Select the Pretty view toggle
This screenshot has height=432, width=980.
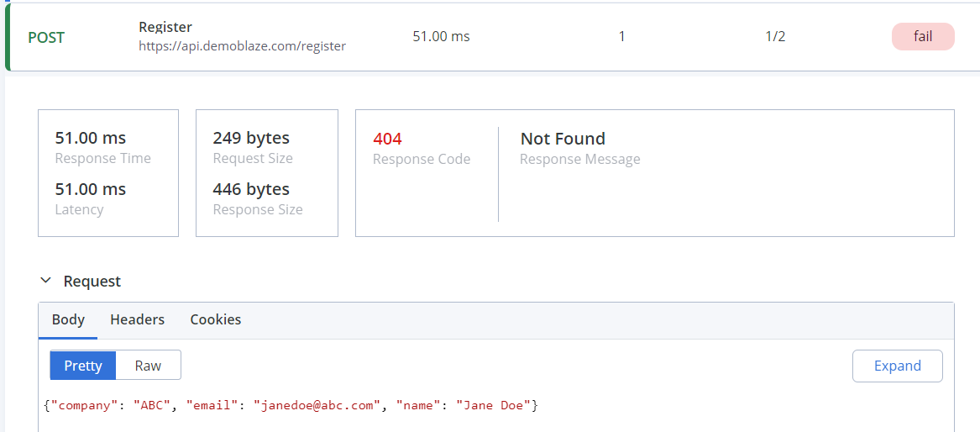(x=83, y=366)
